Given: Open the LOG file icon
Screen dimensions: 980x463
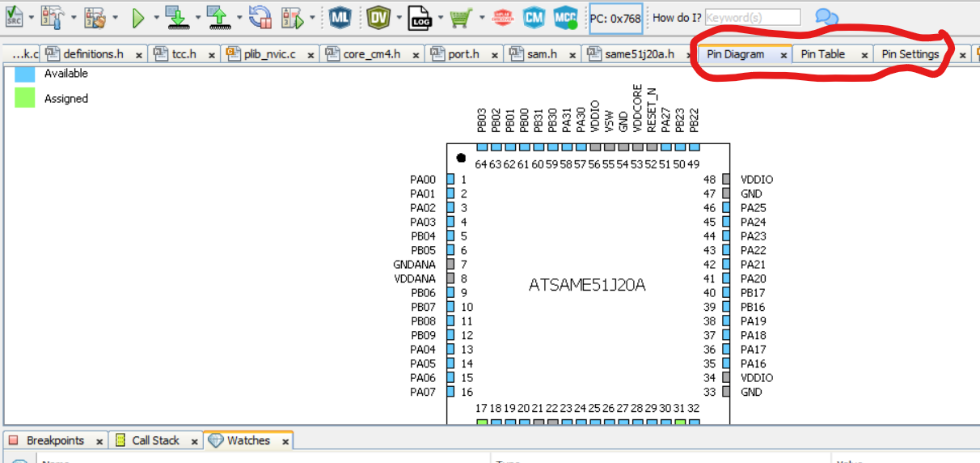Looking at the screenshot, I should click(x=420, y=16).
